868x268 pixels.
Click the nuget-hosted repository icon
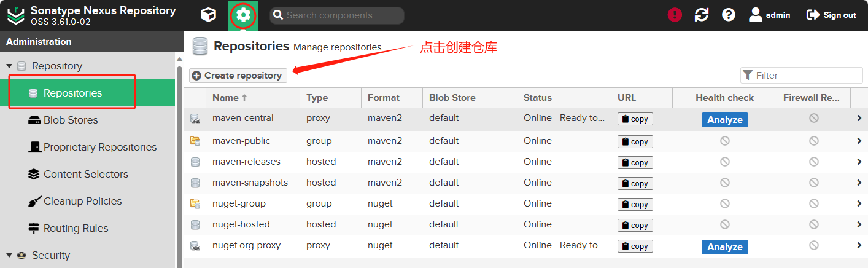[195, 225]
